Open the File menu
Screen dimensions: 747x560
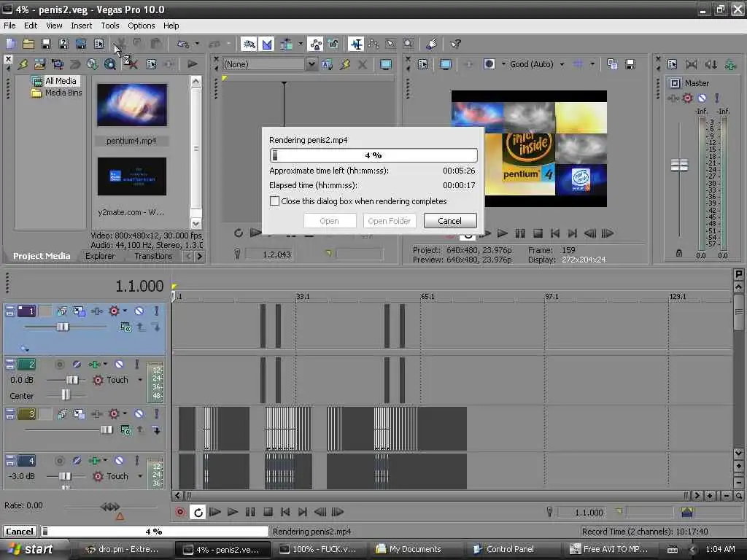pos(9,26)
